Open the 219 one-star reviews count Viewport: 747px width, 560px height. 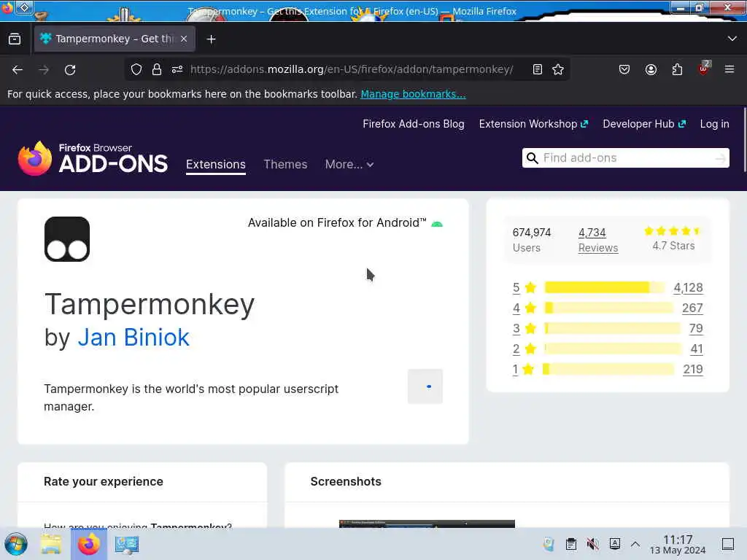693,370
